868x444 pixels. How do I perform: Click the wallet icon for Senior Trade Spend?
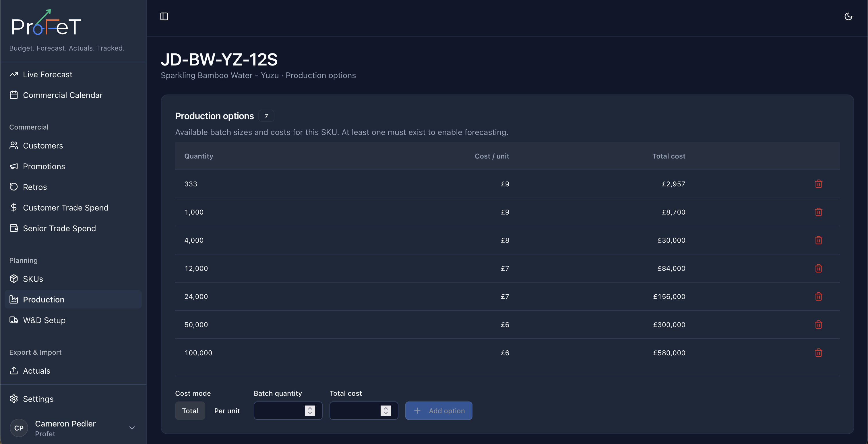coord(14,228)
